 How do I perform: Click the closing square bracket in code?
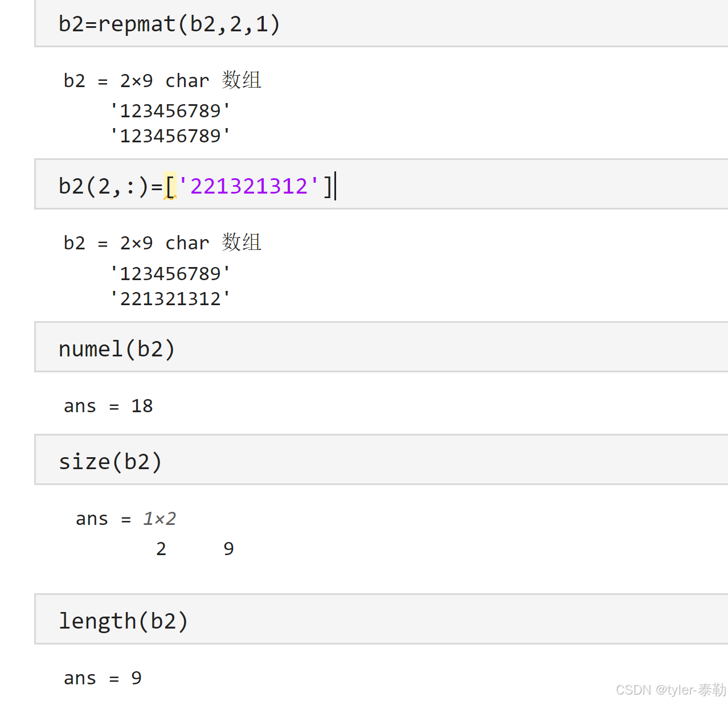[328, 186]
